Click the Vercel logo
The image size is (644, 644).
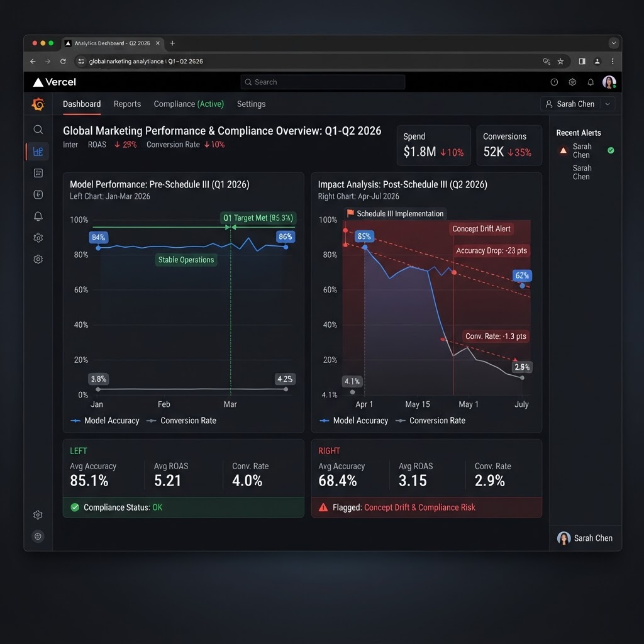click(55, 82)
